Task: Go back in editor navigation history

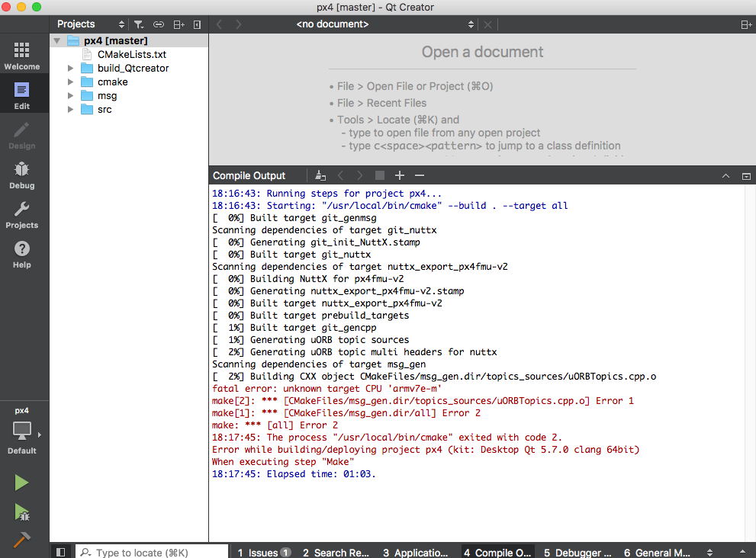Action: 220,24
